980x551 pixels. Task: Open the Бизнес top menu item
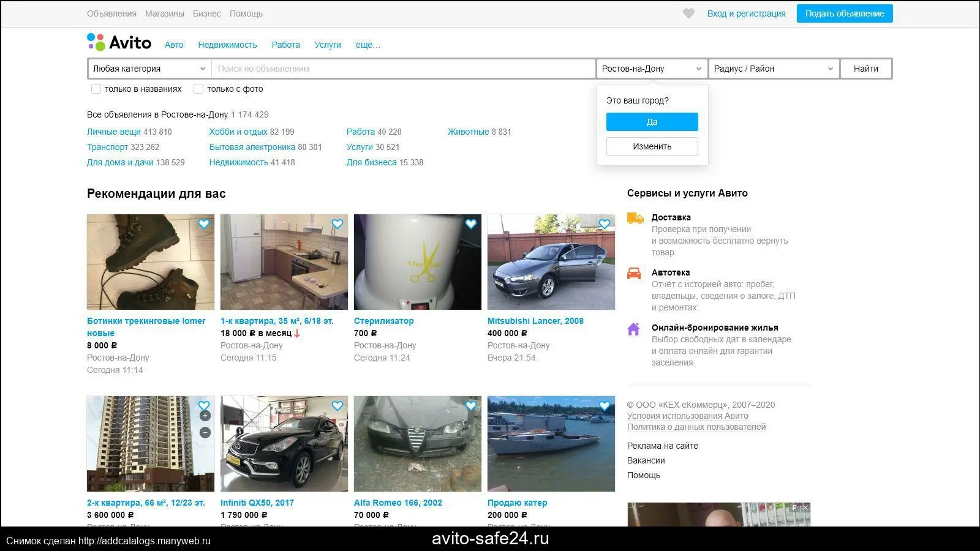pyautogui.click(x=207, y=13)
